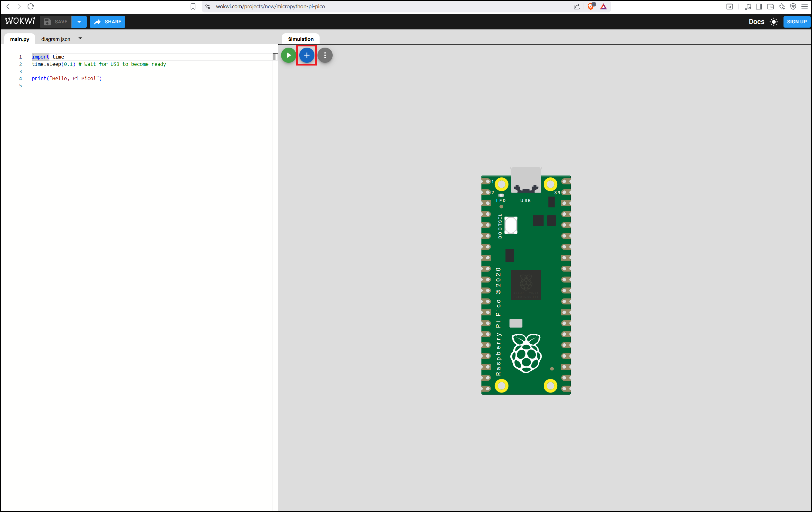Save the project with the SAVE button
The image size is (812, 512).
click(x=56, y=22)
